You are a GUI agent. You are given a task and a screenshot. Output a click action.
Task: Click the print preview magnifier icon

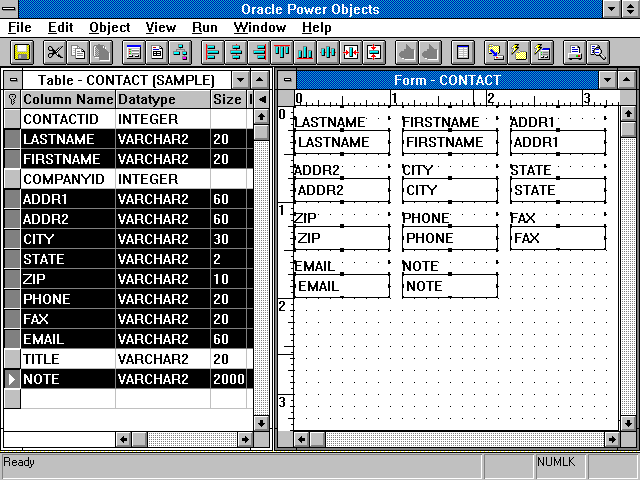(x=598, y=52)
